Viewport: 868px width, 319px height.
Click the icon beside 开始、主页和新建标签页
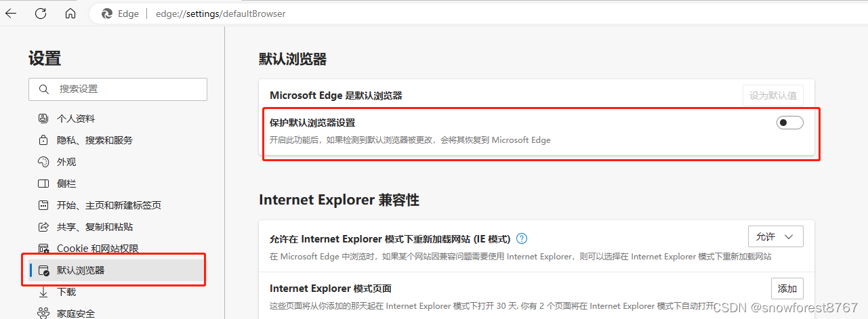pos(43,205)
